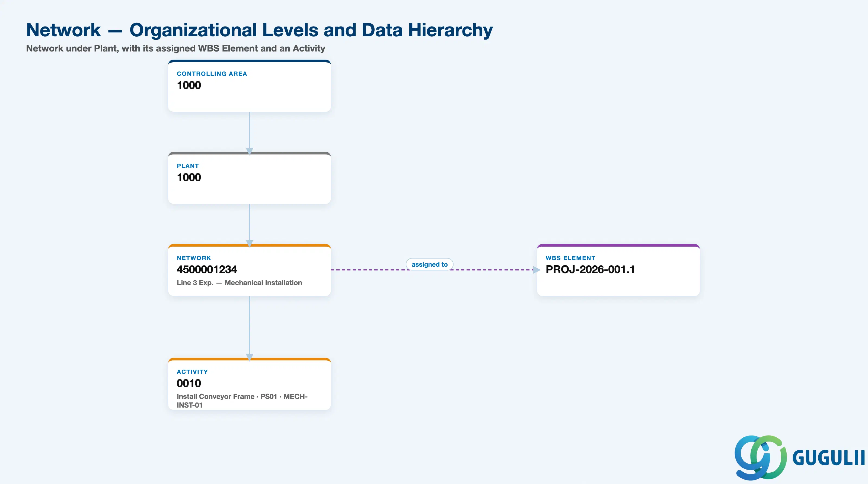Click the 'WBS ELEMENT' label
Image resolution: width=868 pixels, height=484 pixels.
coord(570,258)
